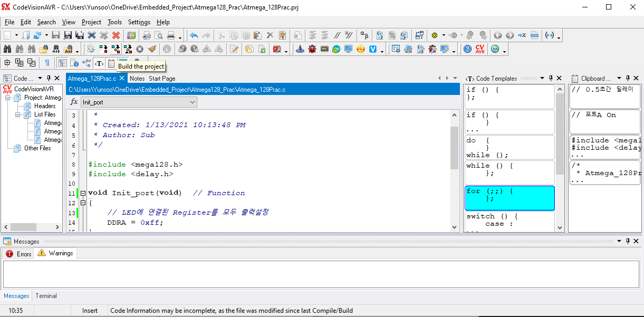Click the Save file toolbar icon
The width and height of the screenshot is (644, 317).
coord(55,35)
